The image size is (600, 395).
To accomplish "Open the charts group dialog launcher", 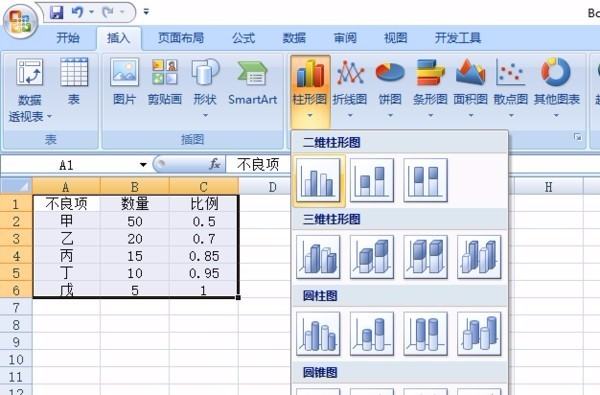I will 578,137.
